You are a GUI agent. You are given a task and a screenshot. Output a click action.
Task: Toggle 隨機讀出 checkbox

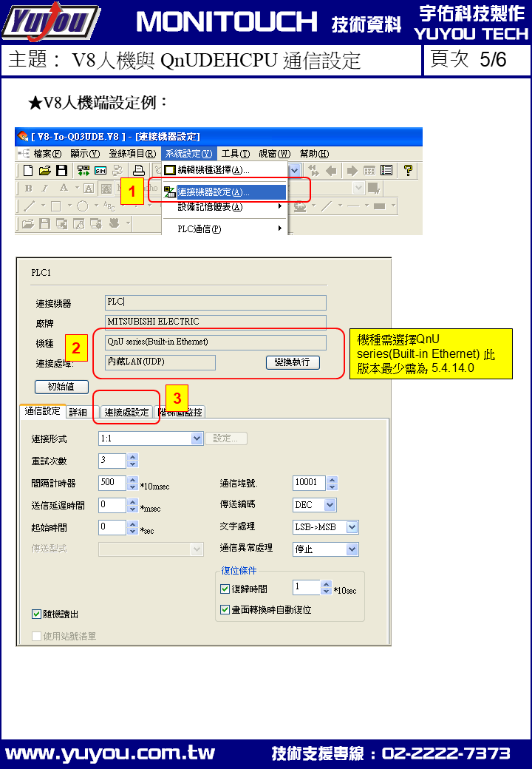(x=36, y=614)
